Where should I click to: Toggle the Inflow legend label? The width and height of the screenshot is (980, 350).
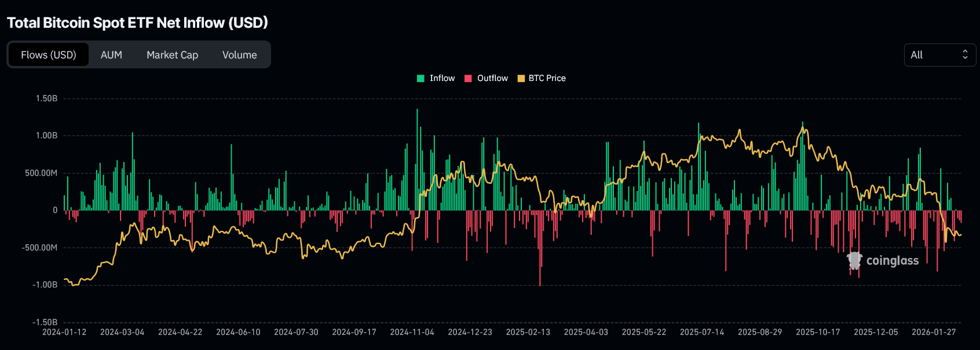[442, 78]
